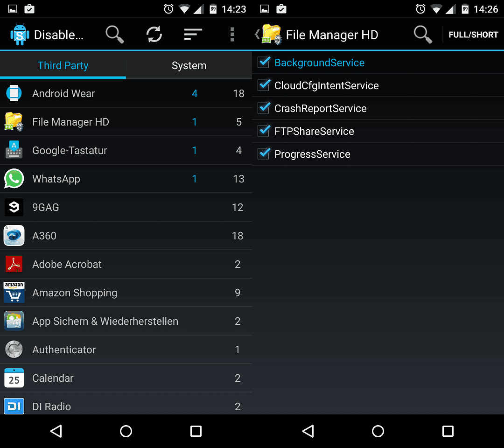
Task: Tap the left screen Back navigation button
Action: tap(56, 431)
